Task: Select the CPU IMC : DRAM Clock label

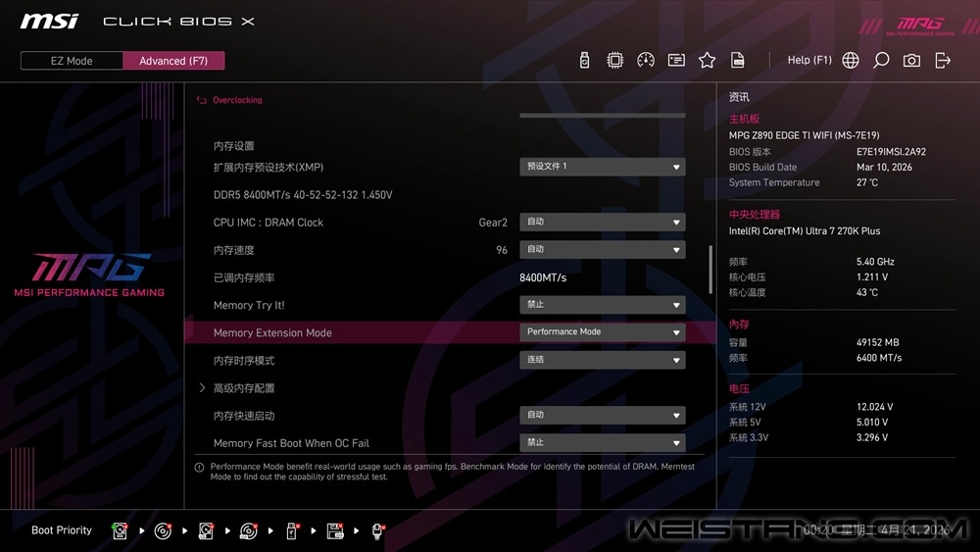Action: tap(269, 223)
